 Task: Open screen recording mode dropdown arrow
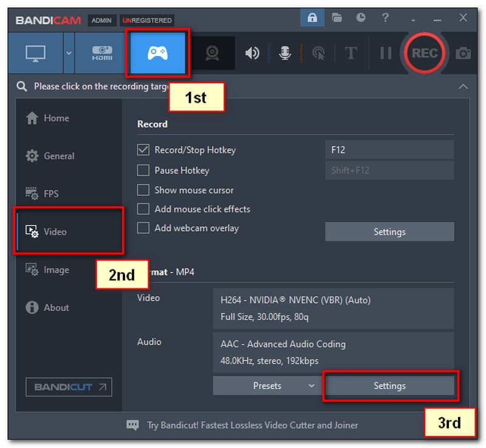[x=69, y=53]
